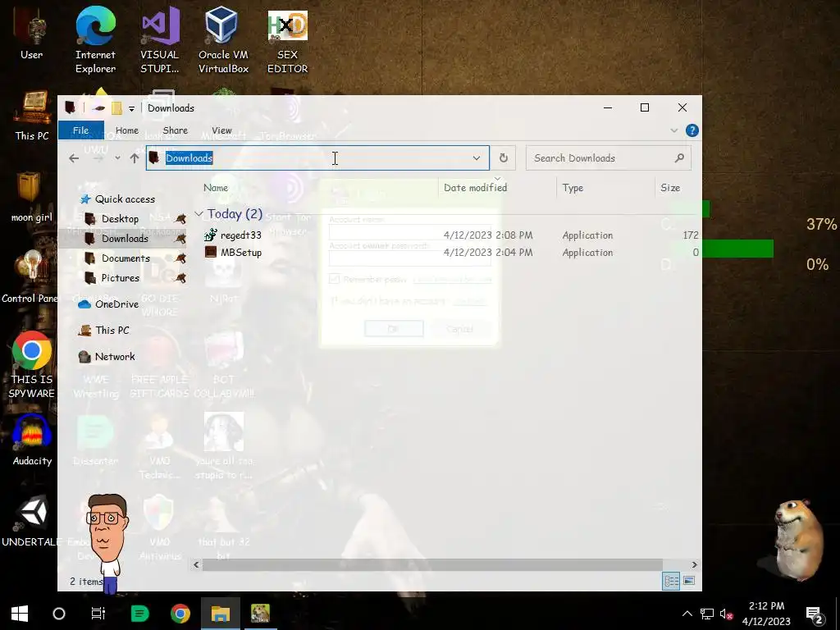This screenshot has width=840, height=630.
Task: Select the MBSetup file
Action: (x=240, y=253)
